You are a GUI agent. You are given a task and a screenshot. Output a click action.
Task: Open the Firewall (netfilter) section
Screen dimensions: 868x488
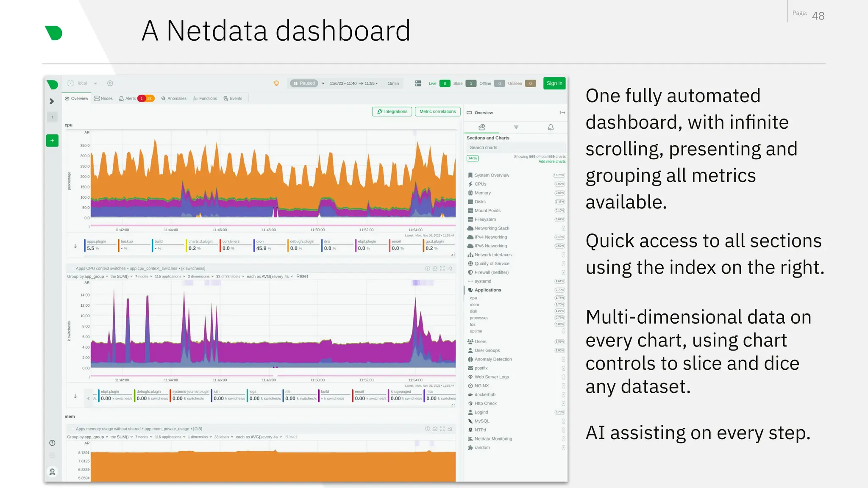[516, 272]
